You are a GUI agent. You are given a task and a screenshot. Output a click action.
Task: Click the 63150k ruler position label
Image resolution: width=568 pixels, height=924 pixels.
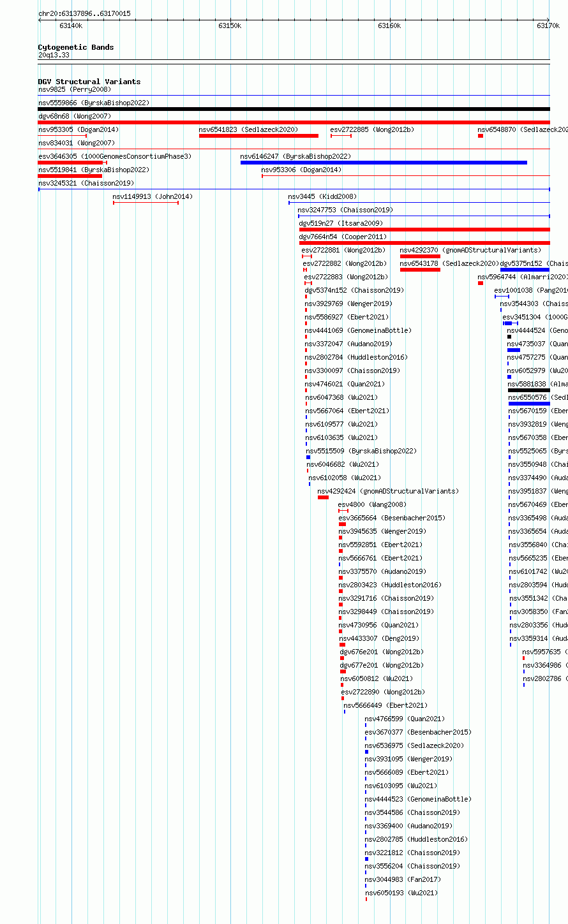[x=230, y=26]
